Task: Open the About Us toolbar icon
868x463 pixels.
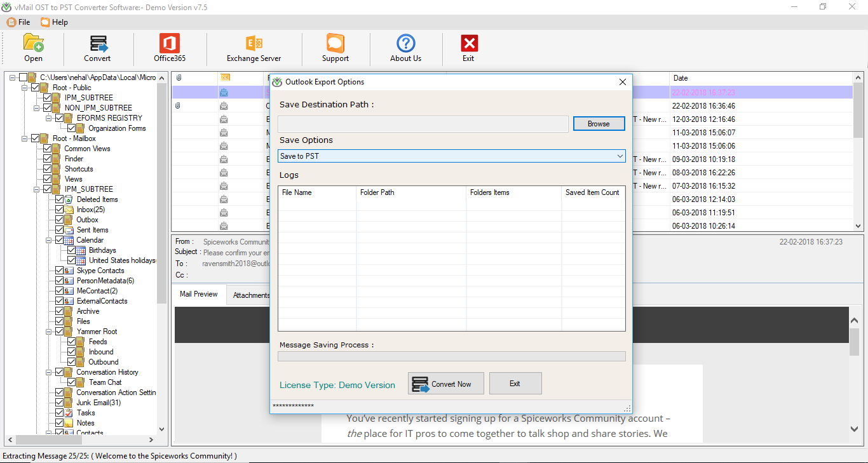Action: pyautogui.click(x=405, y=43)
